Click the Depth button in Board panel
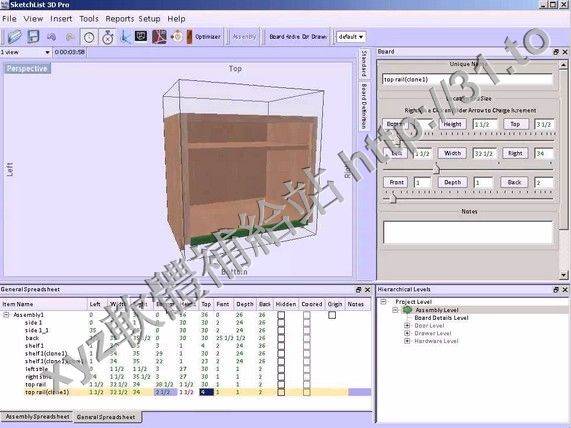This screenshot has height=428, width=571. pyautogui.click(x=452, y=182)
